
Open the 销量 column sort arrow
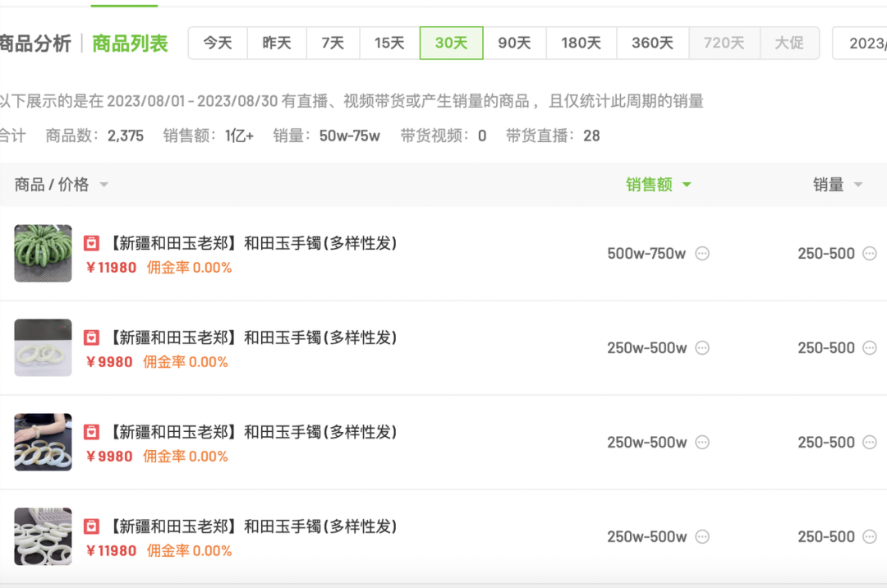coord(858,185)
